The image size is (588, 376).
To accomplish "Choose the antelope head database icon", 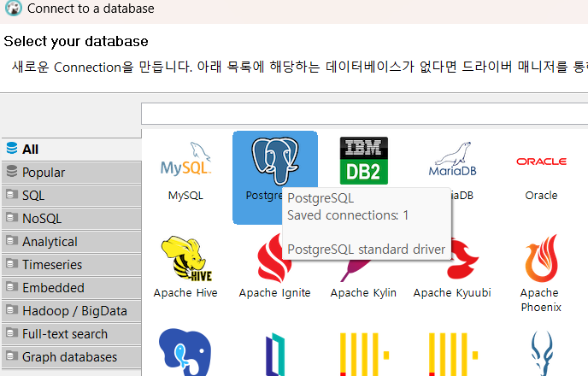I will (x=542, y=353).
